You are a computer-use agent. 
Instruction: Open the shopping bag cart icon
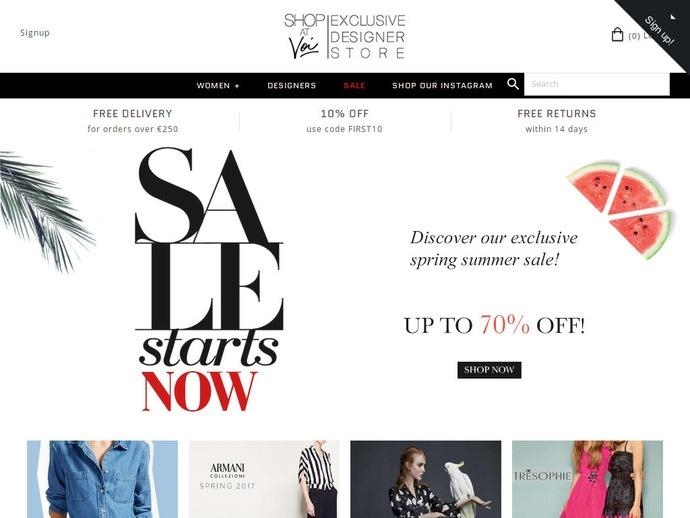click(617, 34)
